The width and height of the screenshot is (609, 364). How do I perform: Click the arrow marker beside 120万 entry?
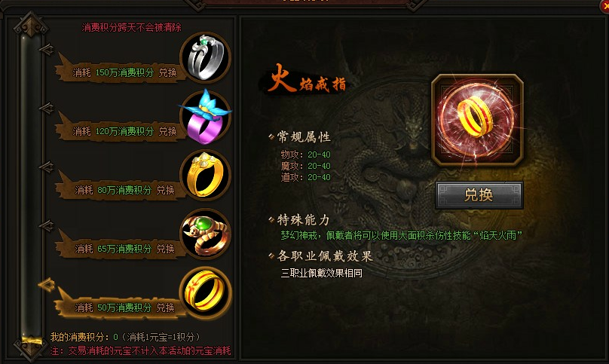(46, 108)
